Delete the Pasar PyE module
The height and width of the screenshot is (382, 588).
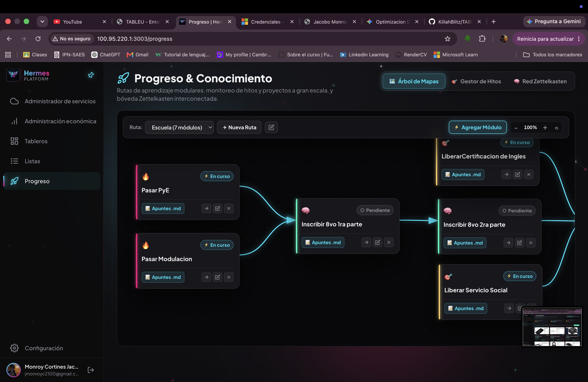pyautogui.click(x=229, y=209)
